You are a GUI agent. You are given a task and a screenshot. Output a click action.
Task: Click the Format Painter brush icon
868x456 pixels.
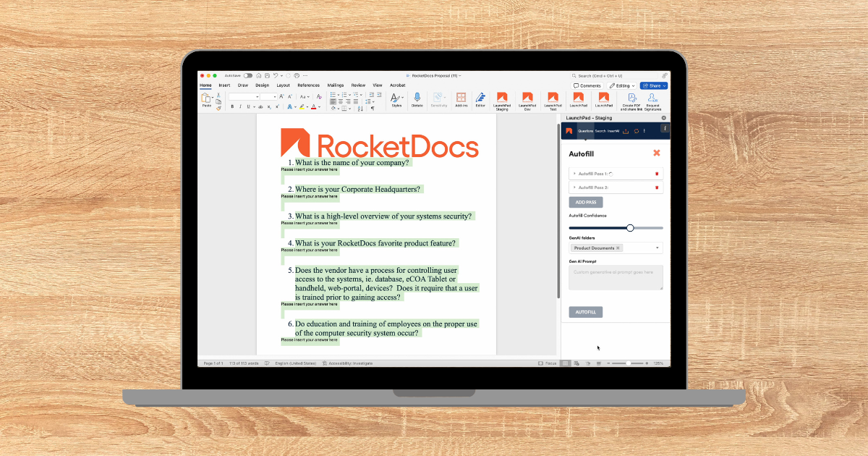pyautogui.click(x=218, y=109)
